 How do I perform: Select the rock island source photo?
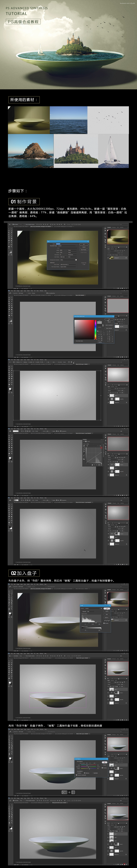click(31, 151)
